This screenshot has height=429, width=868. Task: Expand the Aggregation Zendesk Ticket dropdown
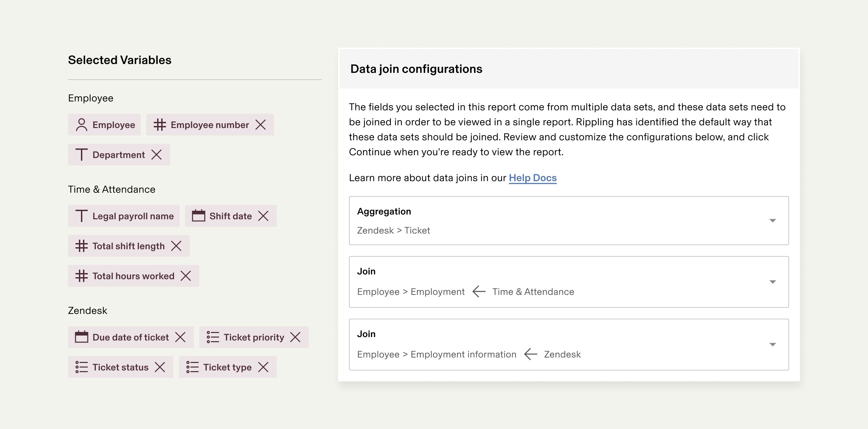(772, 221)
